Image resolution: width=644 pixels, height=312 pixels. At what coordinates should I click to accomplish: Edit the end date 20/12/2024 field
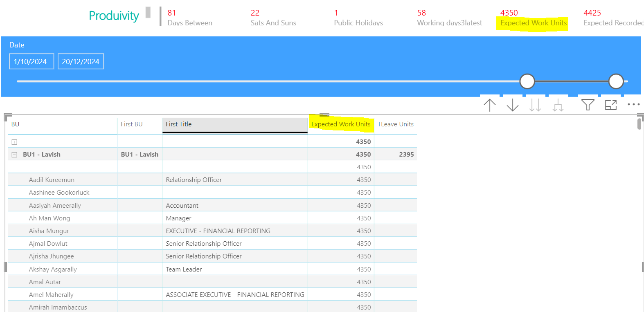(81, 61)
